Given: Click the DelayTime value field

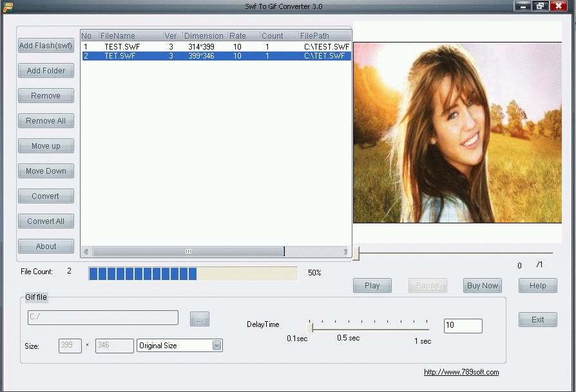Looking at the screenshot, I should [463, 326].
